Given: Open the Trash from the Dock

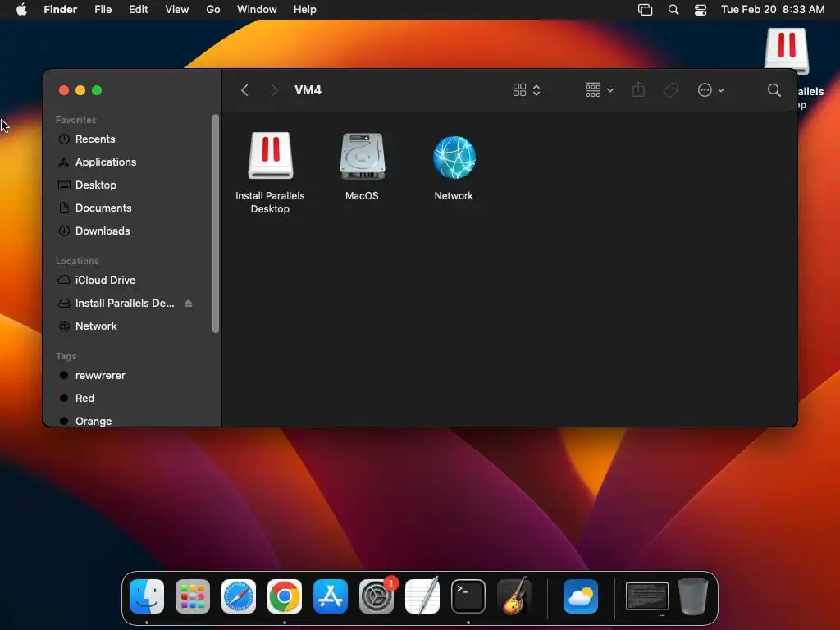Looking at the screenshot, I should 693,596.
